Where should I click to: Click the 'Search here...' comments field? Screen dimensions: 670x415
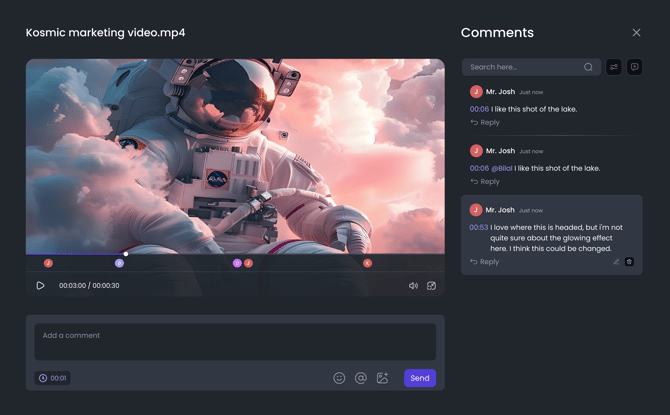523,67
